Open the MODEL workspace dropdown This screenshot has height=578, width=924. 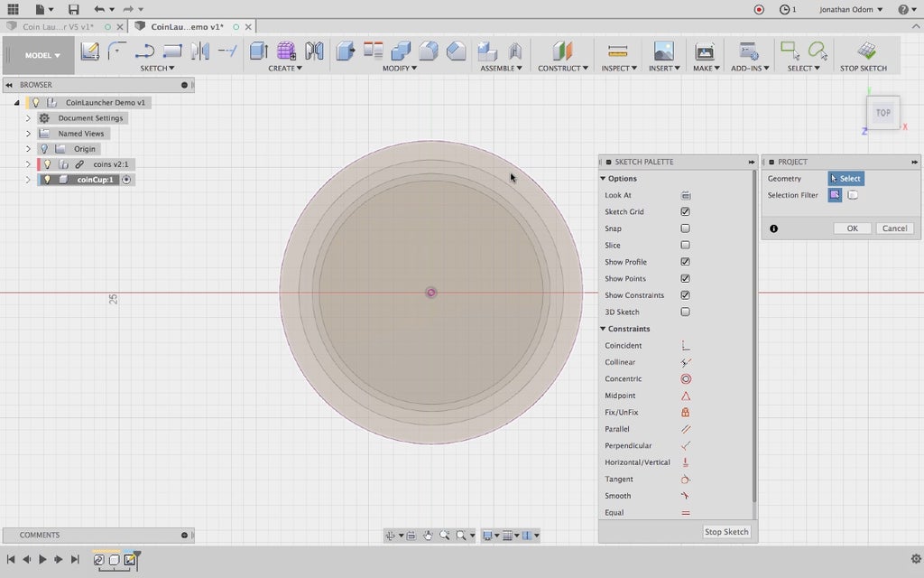tap(43, 55)
